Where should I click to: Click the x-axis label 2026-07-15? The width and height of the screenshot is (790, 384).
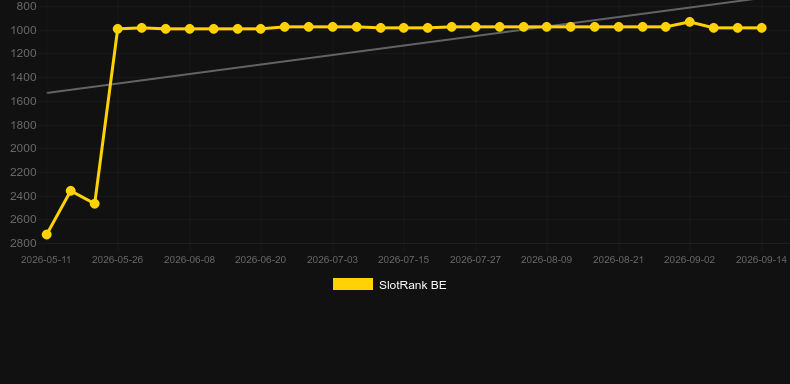[404, 260]
